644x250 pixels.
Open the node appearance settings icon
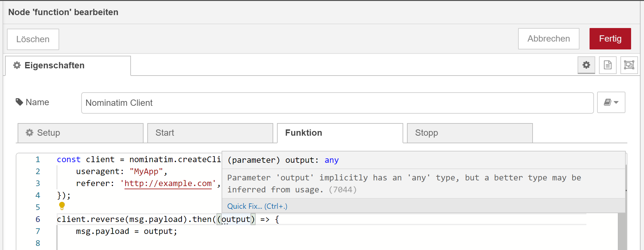(629, 65)
